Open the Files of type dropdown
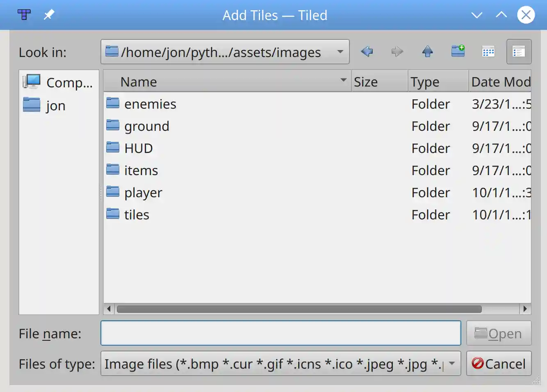This screenshot has width=547, height=392. tap(451, 364)
